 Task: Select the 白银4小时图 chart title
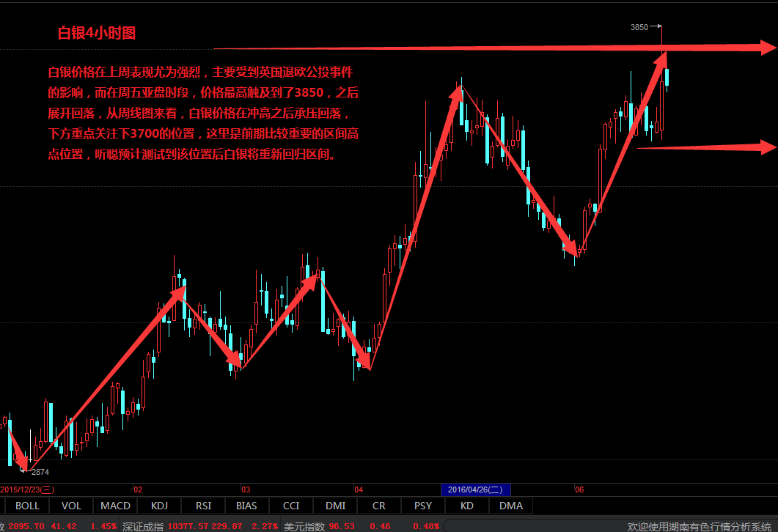[x=97, y=33]
